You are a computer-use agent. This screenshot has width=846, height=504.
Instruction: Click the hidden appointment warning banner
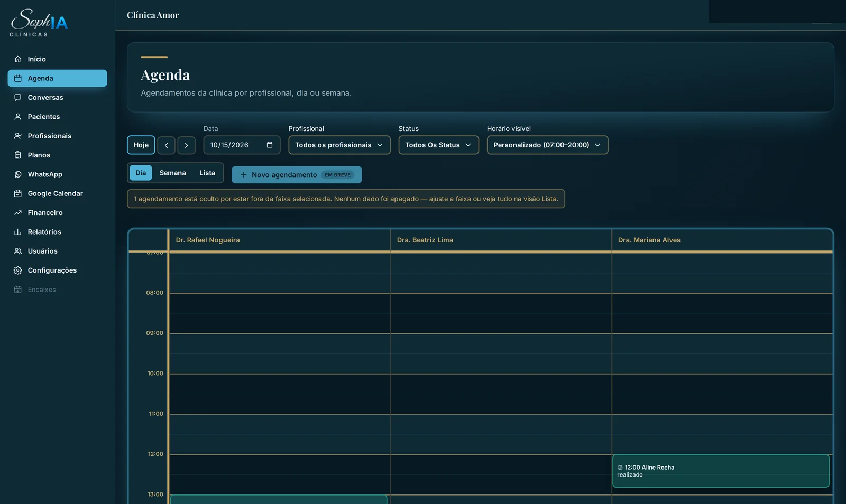tap(346, 199)
